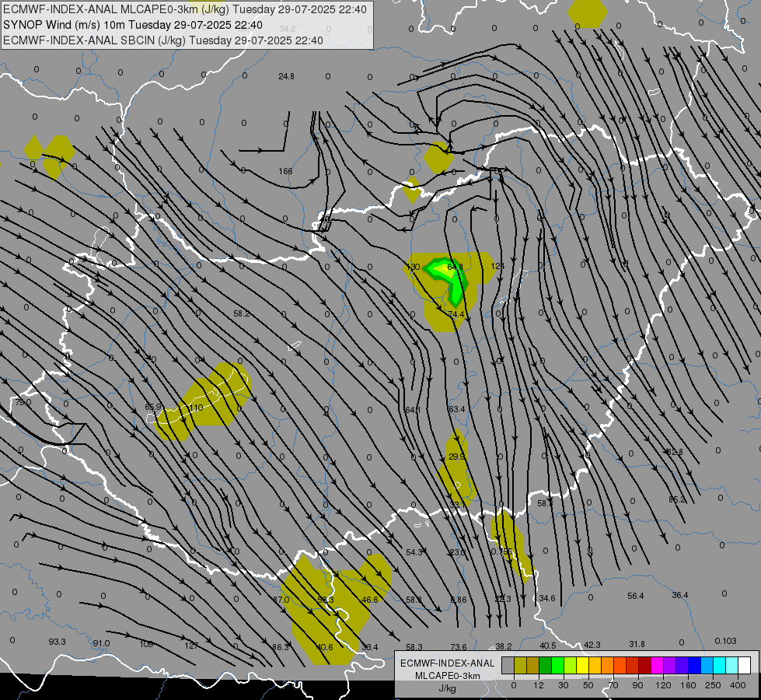Click the legend tick label 400
761x700 pixels.
pos(738,685)
